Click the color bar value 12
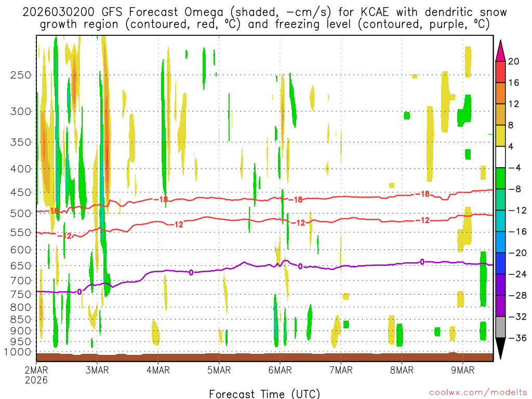This screenshot has height=399, width=532. click(514, 104)
